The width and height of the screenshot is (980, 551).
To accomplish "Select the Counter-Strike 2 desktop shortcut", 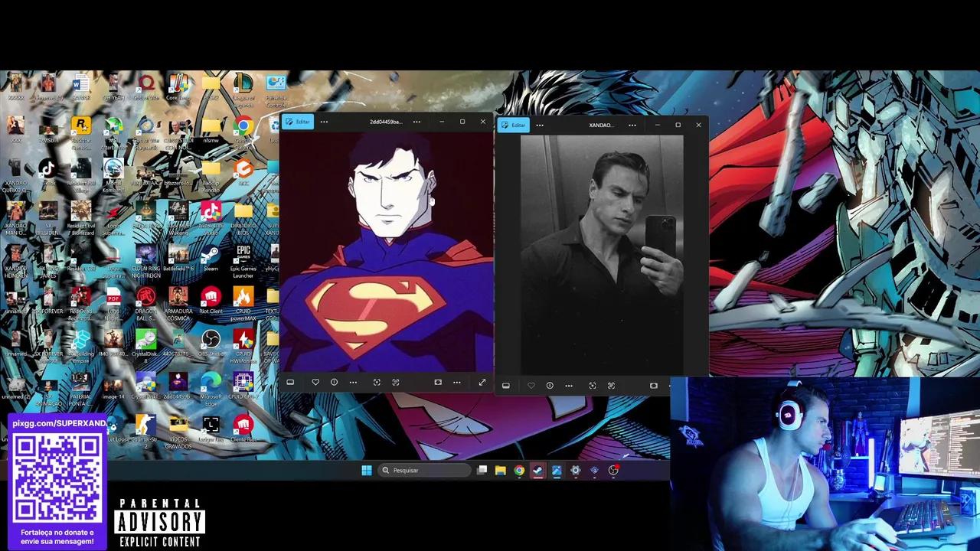I will coord(145,430).
